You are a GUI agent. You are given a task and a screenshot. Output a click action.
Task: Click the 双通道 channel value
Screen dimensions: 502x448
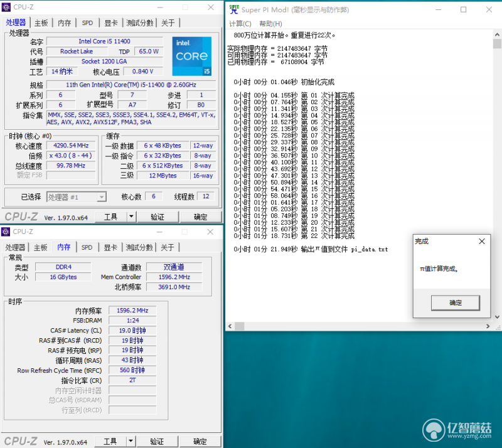pyautogui.click(x=174, y=267)
